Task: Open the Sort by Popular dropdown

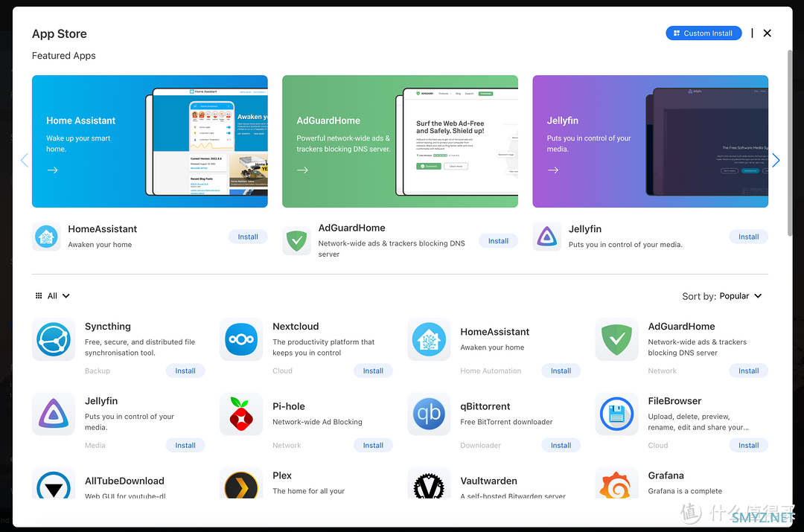Action: pos(741,295)
